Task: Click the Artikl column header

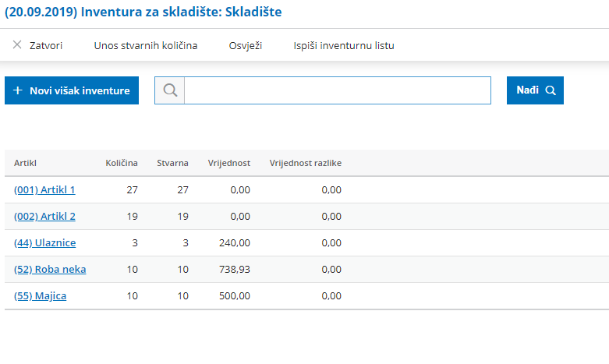Action: [25, 163]
